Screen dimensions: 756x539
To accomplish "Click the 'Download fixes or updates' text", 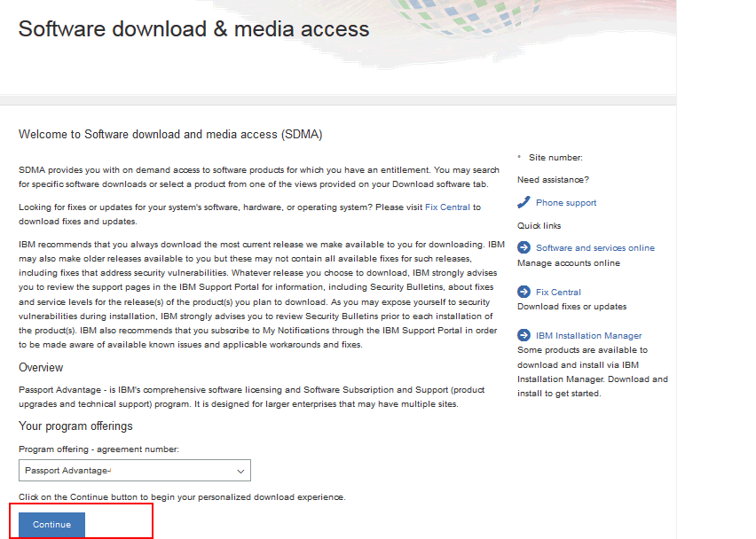I will click(x=571, y=307).
